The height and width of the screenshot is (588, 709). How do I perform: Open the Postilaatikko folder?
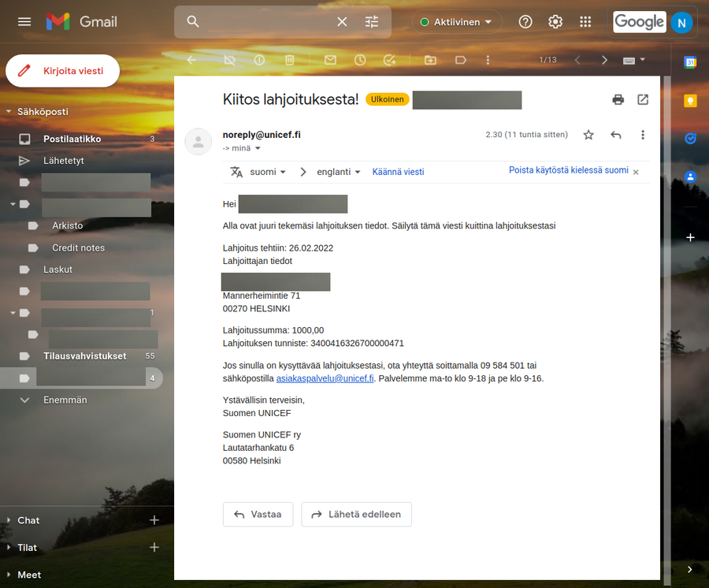[72, 139]
